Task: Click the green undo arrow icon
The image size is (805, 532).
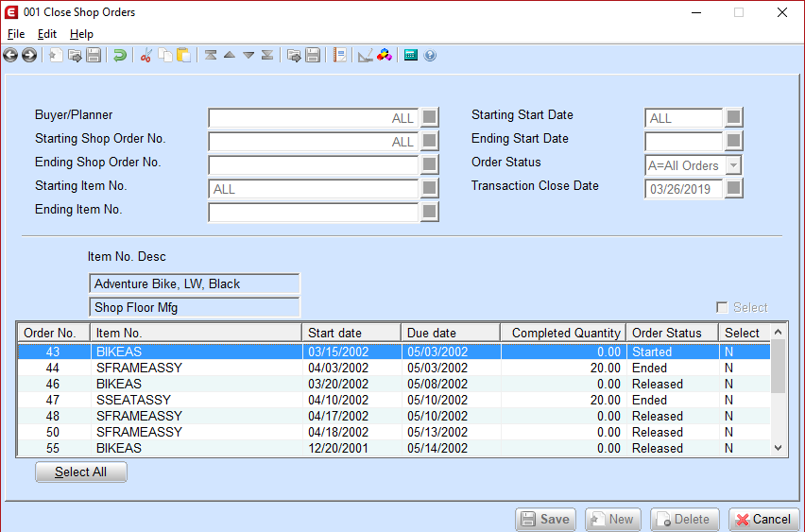Action: coord(120,55)
